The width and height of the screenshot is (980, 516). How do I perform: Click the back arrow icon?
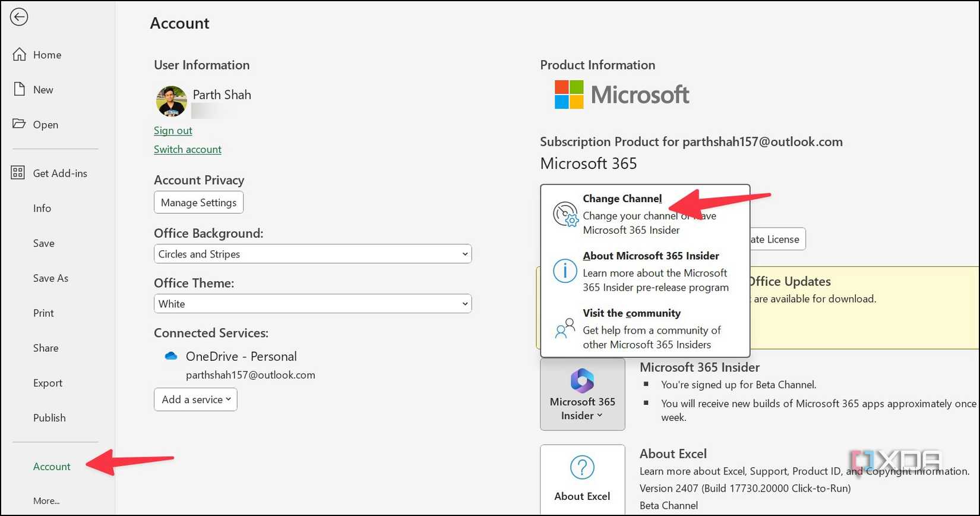point(19,17)
